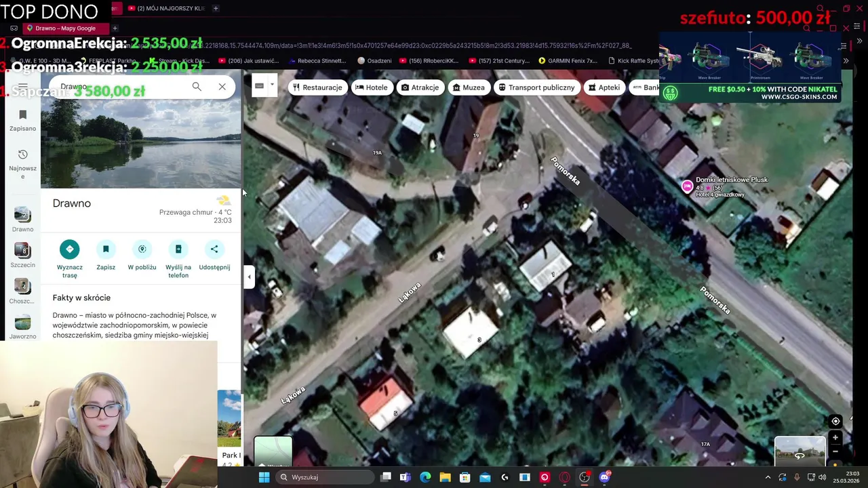Click the Zapisz bookmark button
This screenshot has width=868, height=488.
(106, 256)
